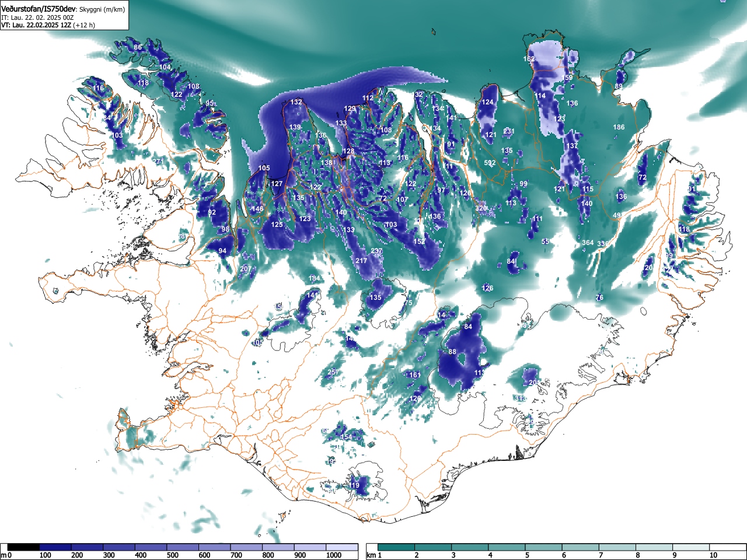Viewport: 747px width, 560px height.
Task: Click the visibility value '237' on the map
Action: click(x=376, y=251)
